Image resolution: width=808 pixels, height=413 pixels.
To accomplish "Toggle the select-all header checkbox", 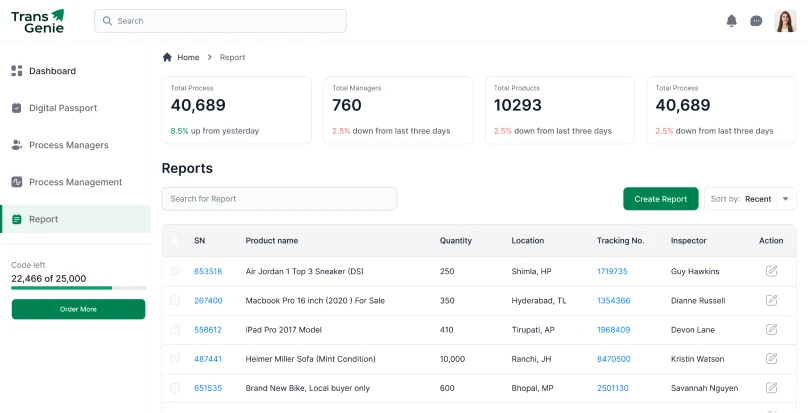I will coord(175,240).
